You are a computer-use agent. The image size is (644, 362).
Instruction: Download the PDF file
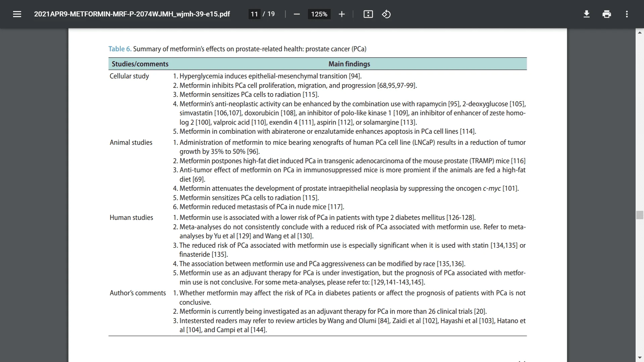(x=586, y=14)
